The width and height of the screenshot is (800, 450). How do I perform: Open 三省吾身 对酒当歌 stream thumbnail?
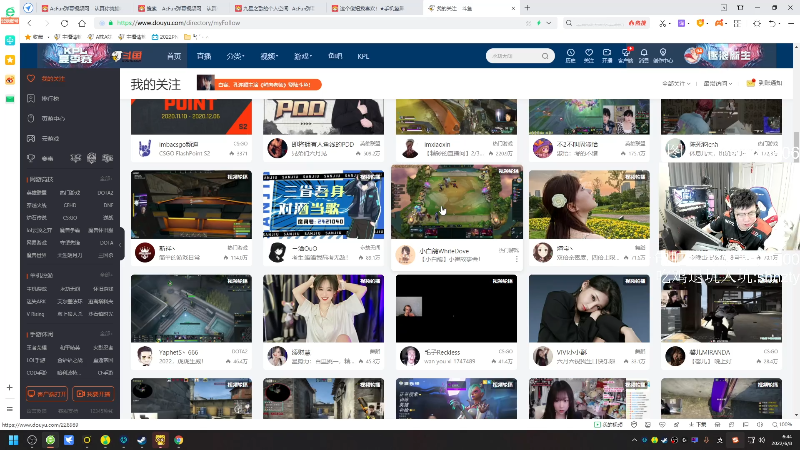[x=323, y=205]
